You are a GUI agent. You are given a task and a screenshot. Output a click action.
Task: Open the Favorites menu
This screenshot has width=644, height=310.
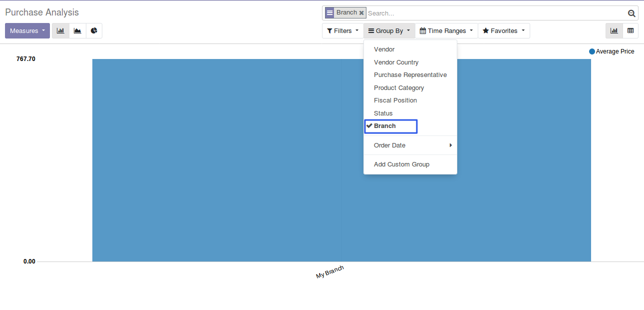(503, 30)
